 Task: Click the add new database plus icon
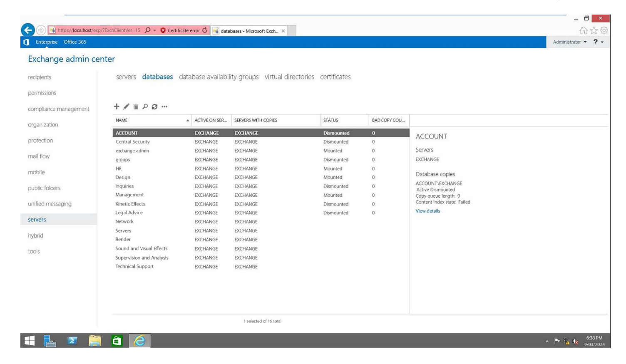117,106
